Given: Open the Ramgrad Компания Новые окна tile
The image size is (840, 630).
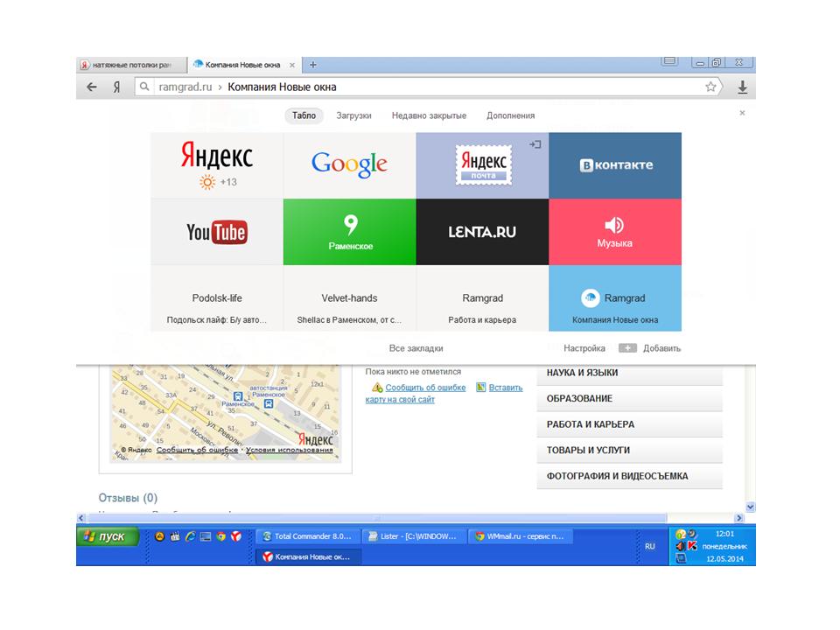Looking at the screenshot, I should (615, 298).
